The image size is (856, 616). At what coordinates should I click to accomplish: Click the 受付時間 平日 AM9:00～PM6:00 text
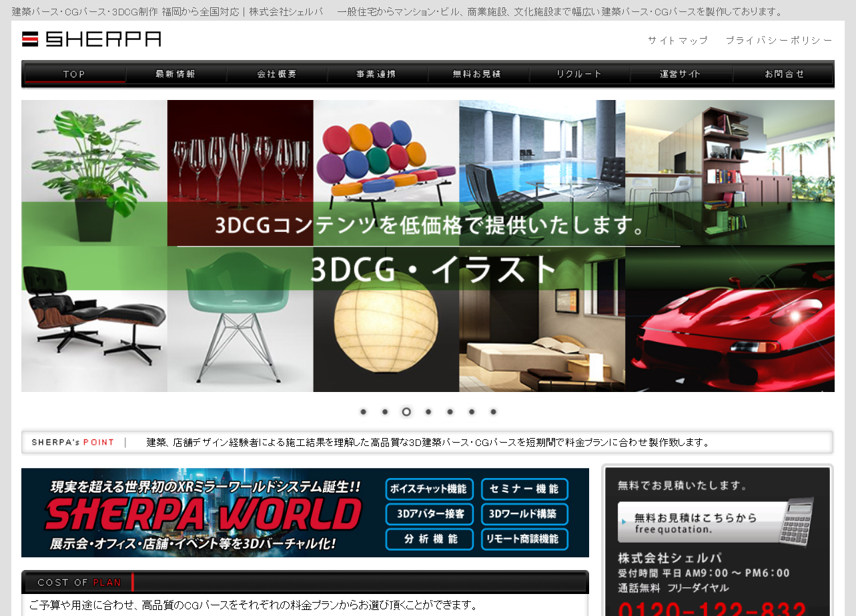pyautogui.click(x=704, y=573)
